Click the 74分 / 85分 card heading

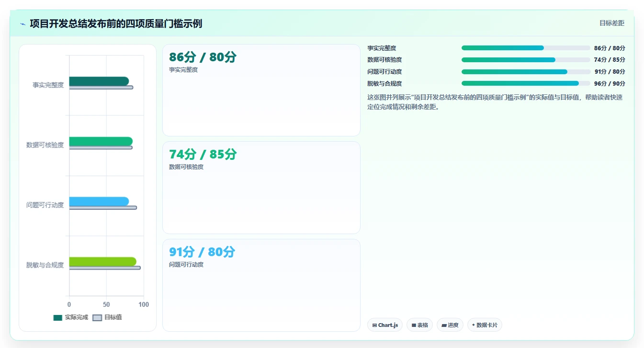coord(203,155)
